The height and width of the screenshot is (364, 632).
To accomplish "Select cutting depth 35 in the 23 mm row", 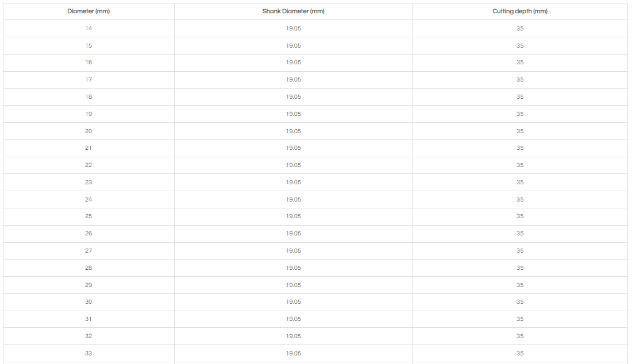I will click(519, 183).
